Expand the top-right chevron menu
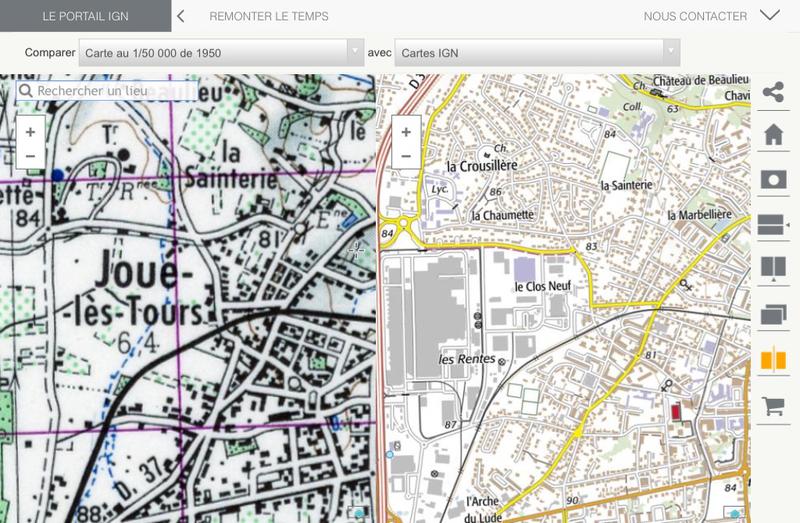Viewport: 800px width, 523px height. click(769, 15)
